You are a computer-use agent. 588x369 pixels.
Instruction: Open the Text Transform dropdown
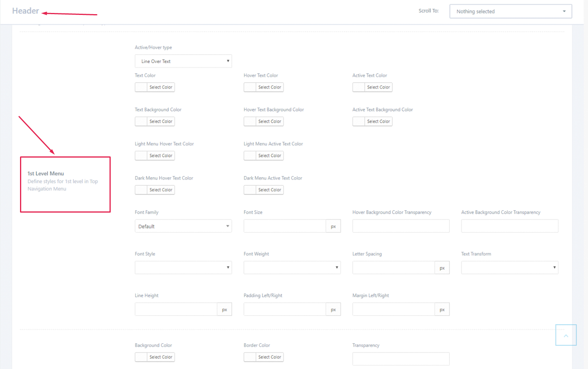pos(509,268)
